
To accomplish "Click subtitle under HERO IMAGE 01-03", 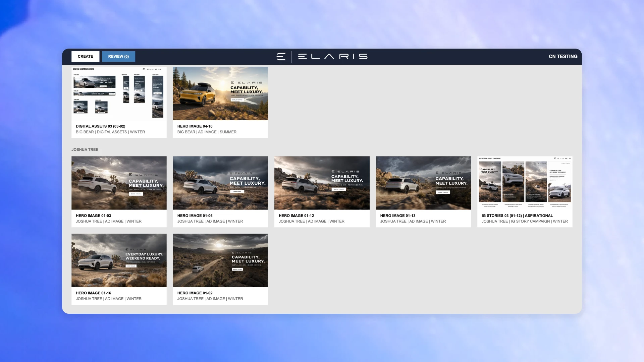I will pyautogui.click(x=109, y=221).
